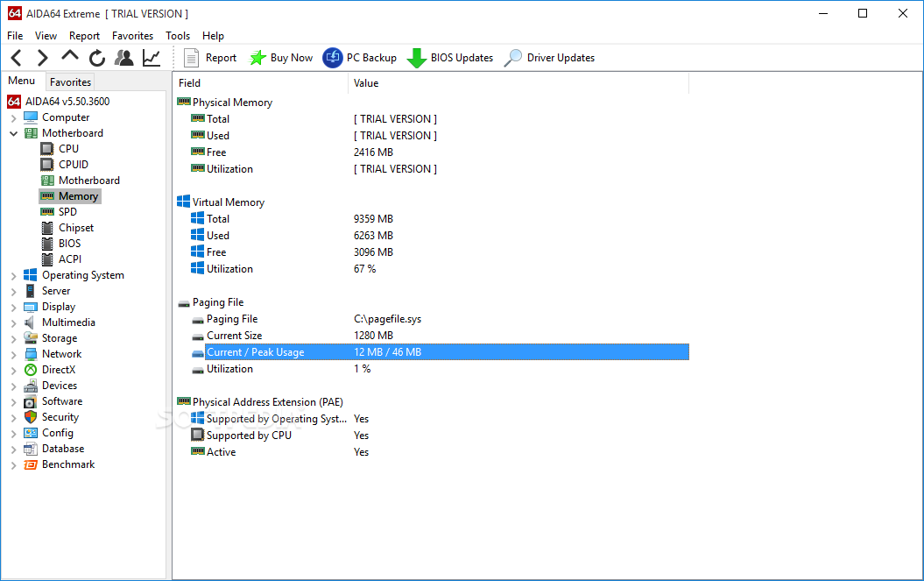Expand the Config tree node
The image size is (924, 581).
(13, 434)
